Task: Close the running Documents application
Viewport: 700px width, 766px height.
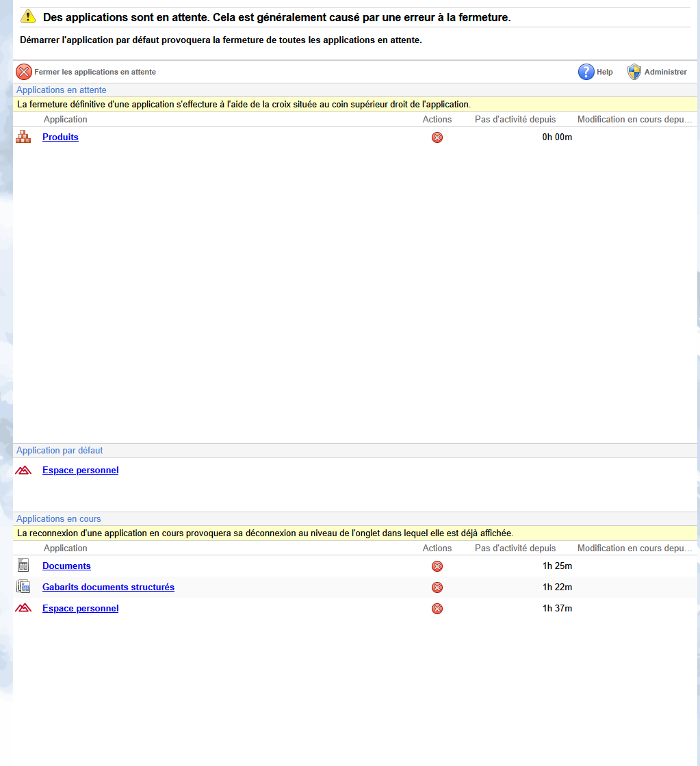Action: point(437,566)
